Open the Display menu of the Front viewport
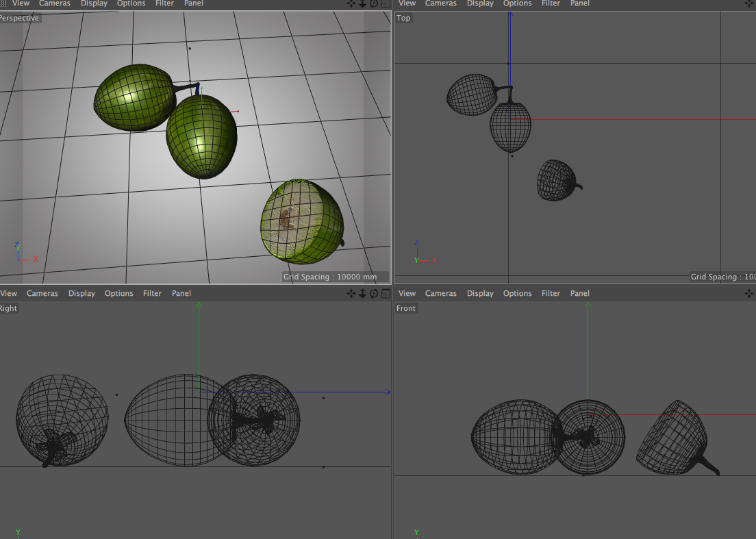This screenshot has width=756, height=539. 480,293
